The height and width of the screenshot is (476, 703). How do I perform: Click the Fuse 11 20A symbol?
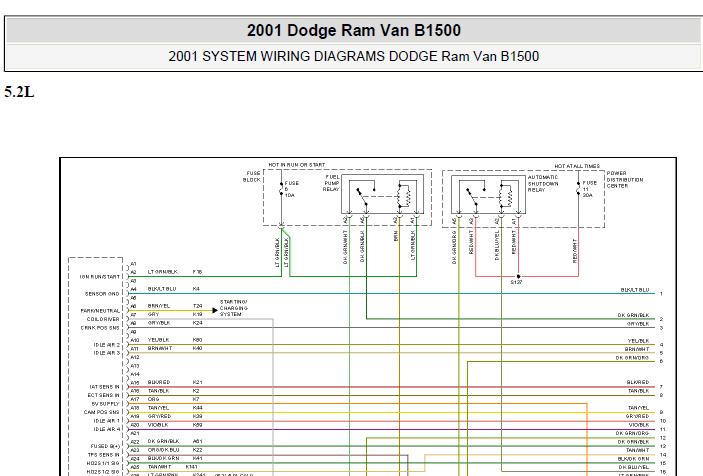point(578,189)
